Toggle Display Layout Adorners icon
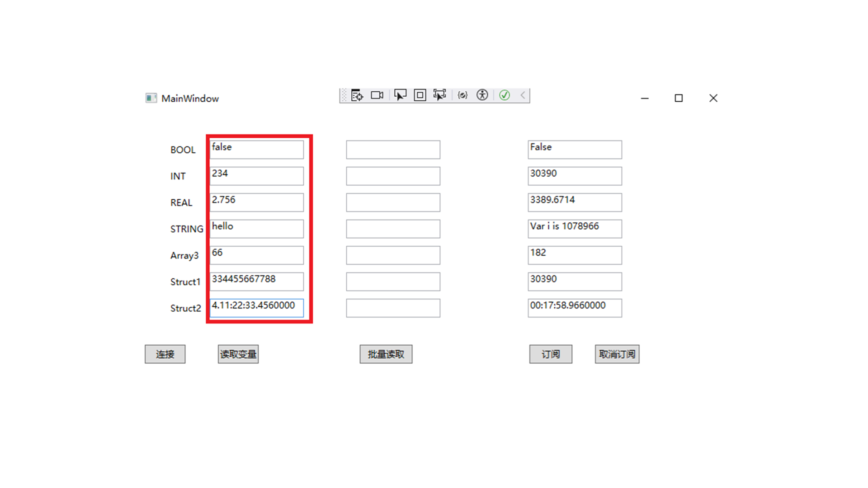The height and width of the screenshot is (488, 868). [420, 95]
